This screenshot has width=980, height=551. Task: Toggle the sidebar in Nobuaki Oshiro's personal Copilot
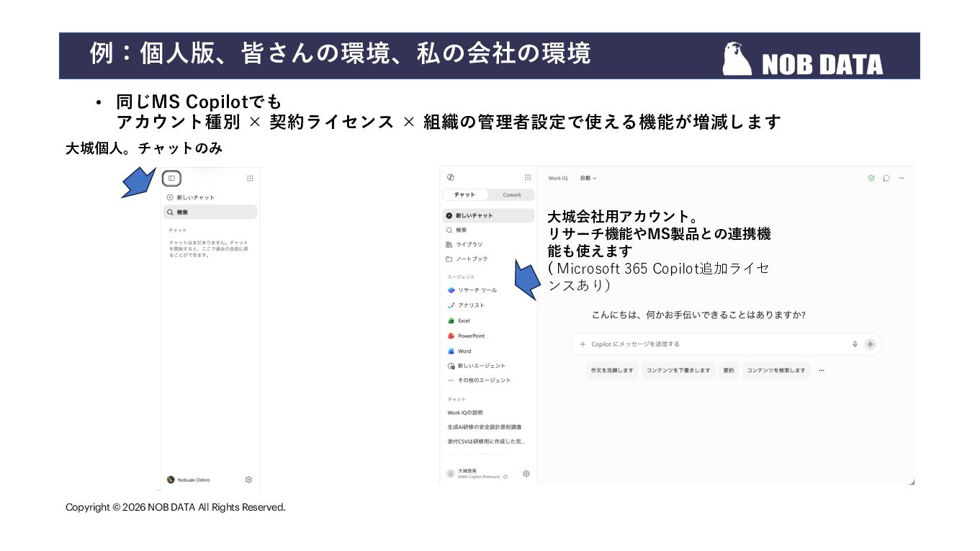(171, 179)
